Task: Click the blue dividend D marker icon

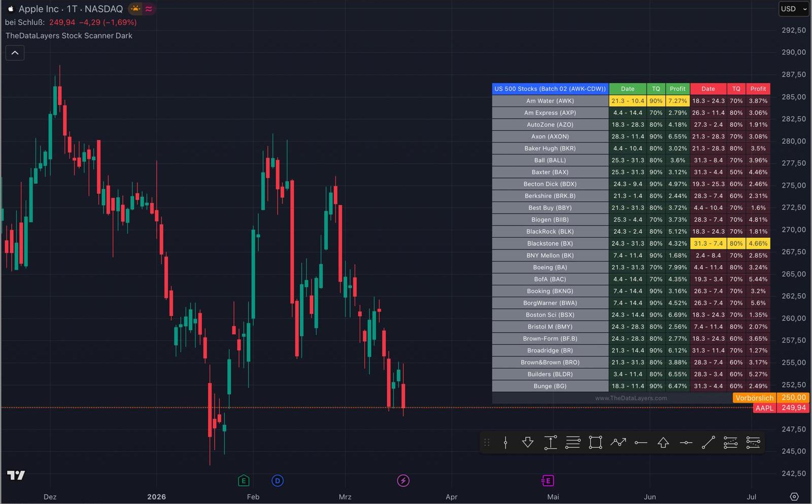Action: [x=278, y=480]
